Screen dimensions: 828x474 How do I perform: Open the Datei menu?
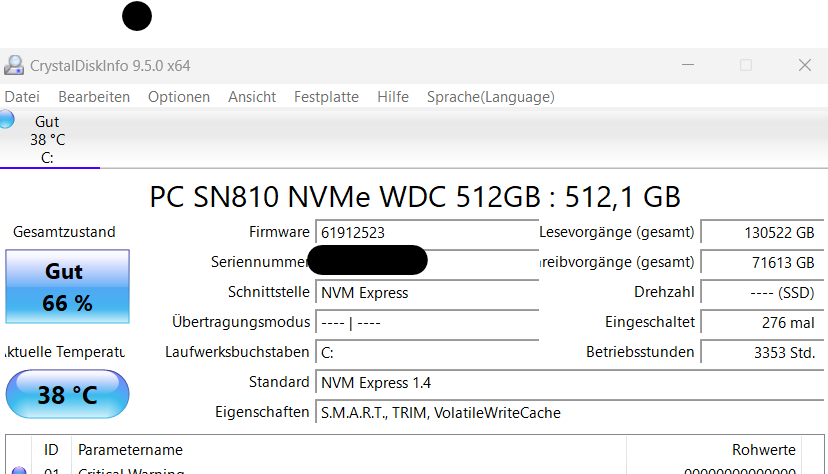(x=22, y=97)
